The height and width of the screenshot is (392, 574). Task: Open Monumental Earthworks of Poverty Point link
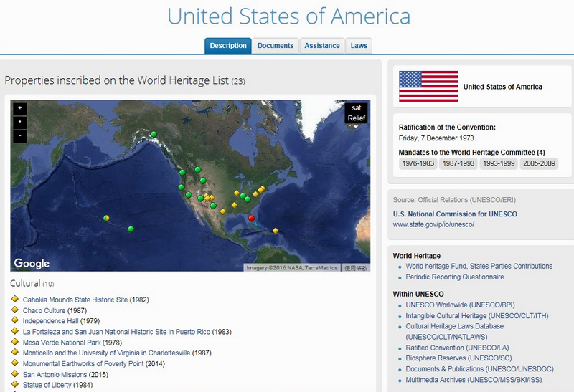(x=83, y=364)
